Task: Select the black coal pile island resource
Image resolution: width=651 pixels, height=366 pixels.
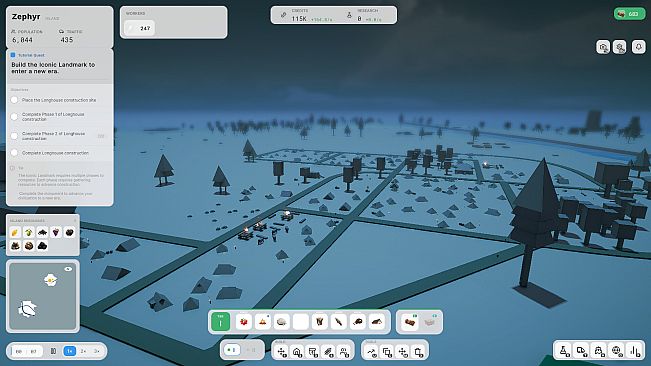Action: coord(42,246)
